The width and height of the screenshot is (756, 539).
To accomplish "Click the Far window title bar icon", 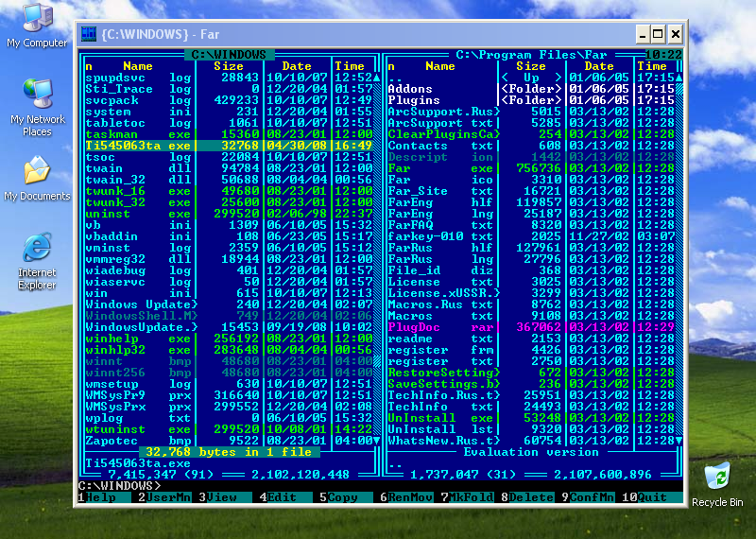I will click(89, 34).
